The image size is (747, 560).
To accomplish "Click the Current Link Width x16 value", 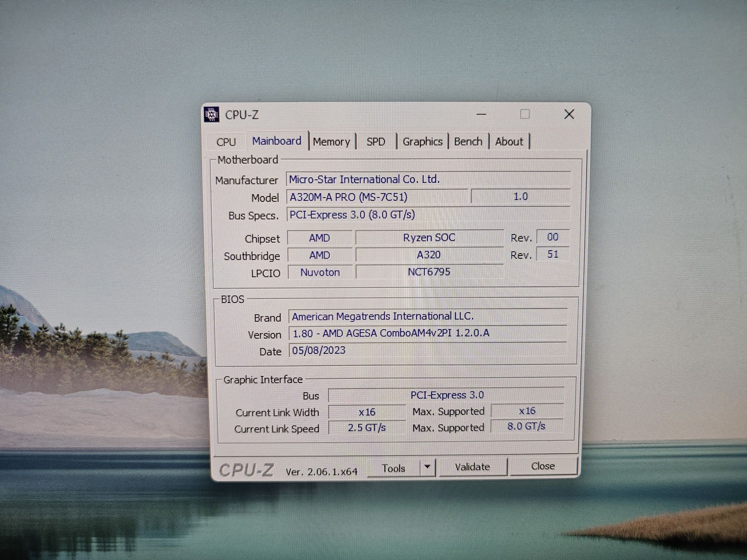I will click(367, 412).
